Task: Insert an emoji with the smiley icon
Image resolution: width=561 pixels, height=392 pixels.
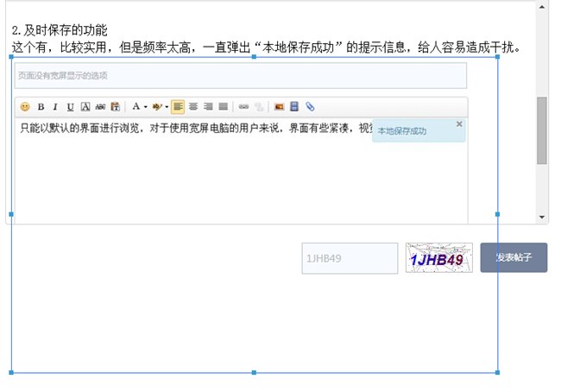Action: coord(24,107)
